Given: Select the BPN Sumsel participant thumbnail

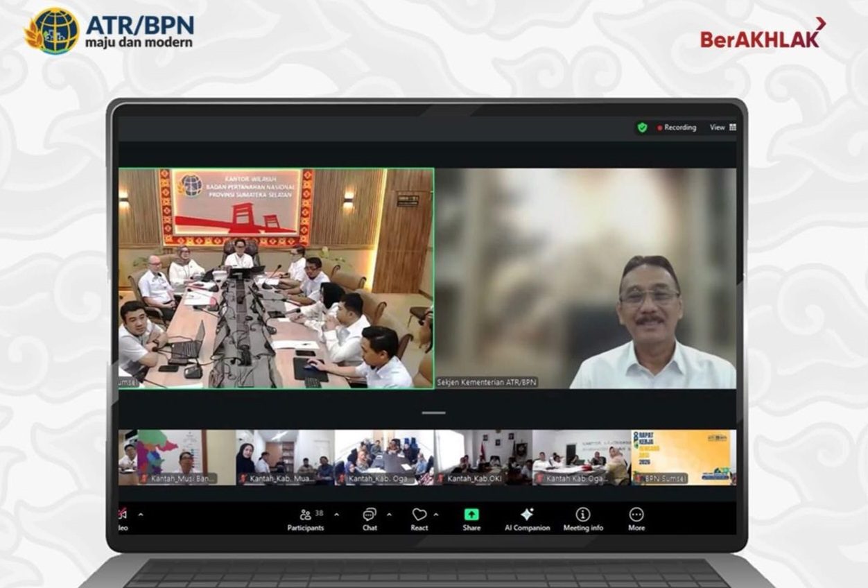Looking at the screenshot, I should tap(682, 457).
